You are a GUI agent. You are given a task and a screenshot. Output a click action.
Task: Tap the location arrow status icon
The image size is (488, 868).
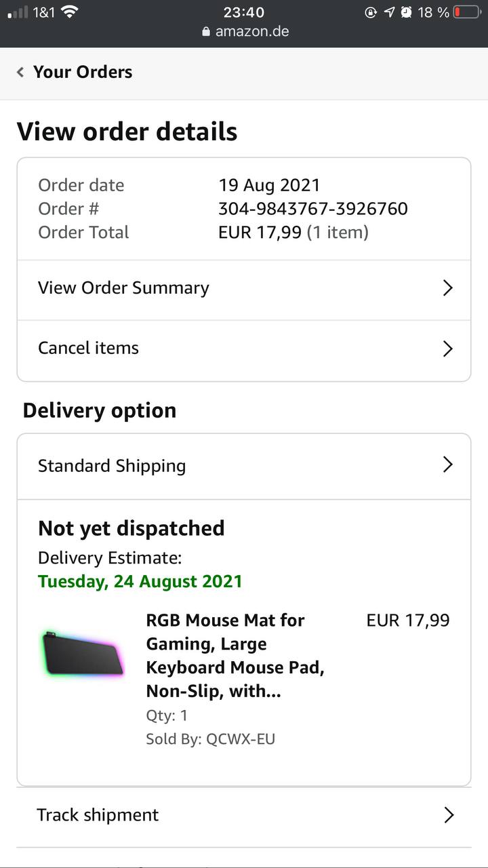coord(389,12)
